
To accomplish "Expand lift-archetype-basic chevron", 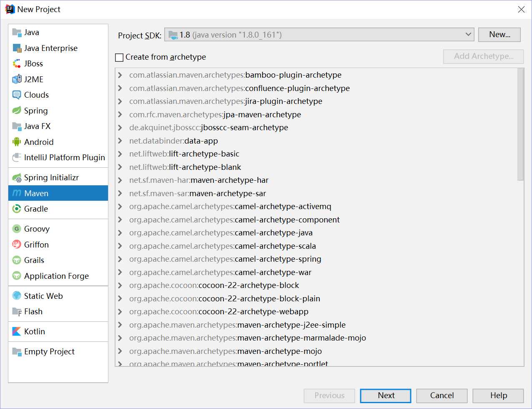I will point(120,154).
